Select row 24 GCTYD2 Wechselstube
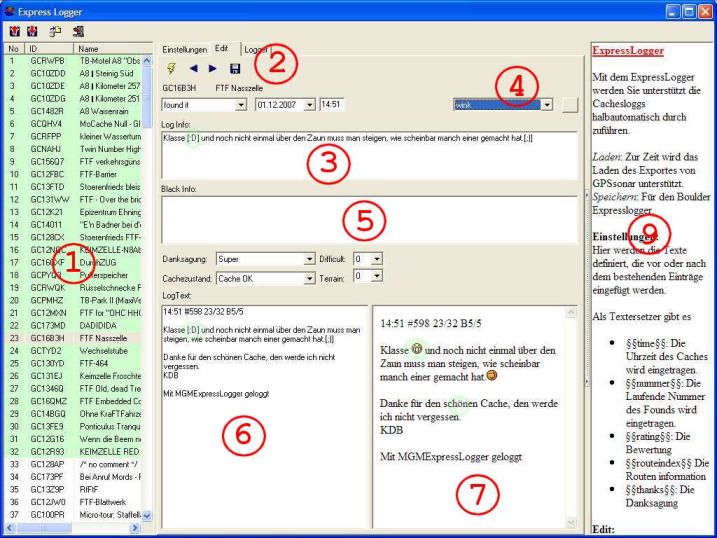This screenshot has width=717, height=538. point(73,351)
